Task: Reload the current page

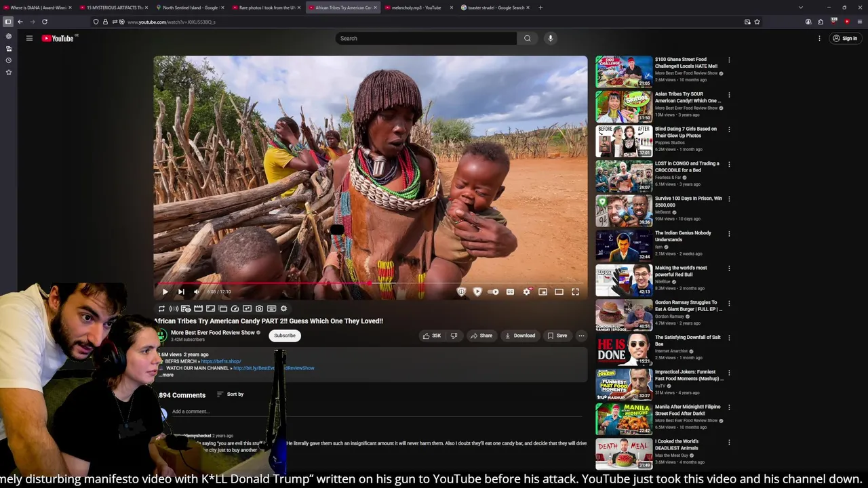Action: pyautogui.click(x=45, y=22)
